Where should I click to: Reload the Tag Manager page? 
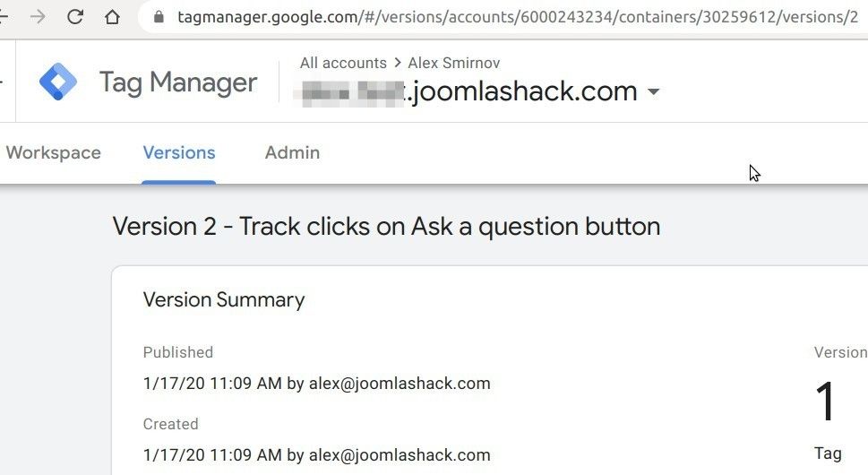(x=75, y=17)
